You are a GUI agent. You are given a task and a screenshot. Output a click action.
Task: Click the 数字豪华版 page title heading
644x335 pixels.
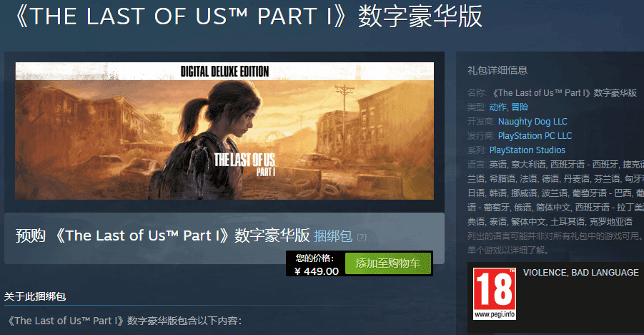click(247, 16)
